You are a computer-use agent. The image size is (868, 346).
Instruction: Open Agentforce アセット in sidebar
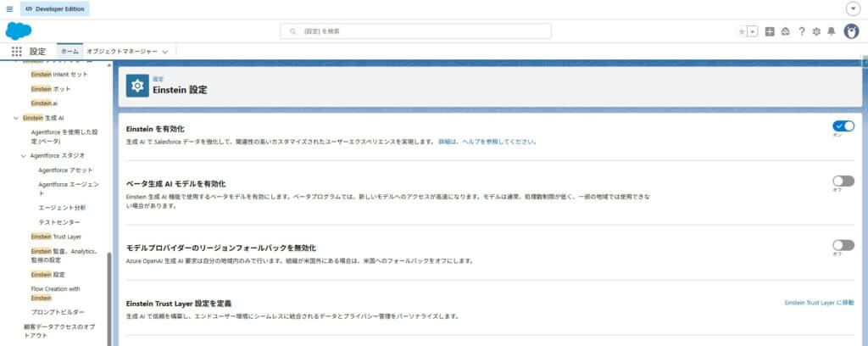click(66, 170)
